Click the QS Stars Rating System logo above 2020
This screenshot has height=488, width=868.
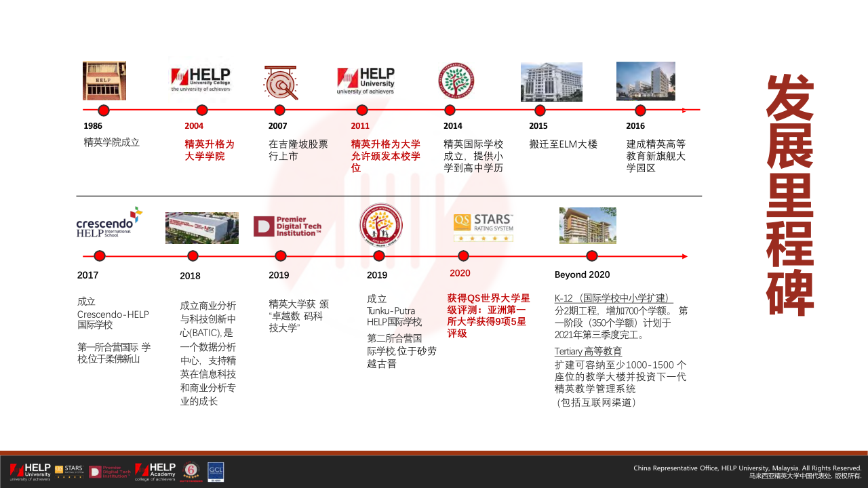[484, 228]
